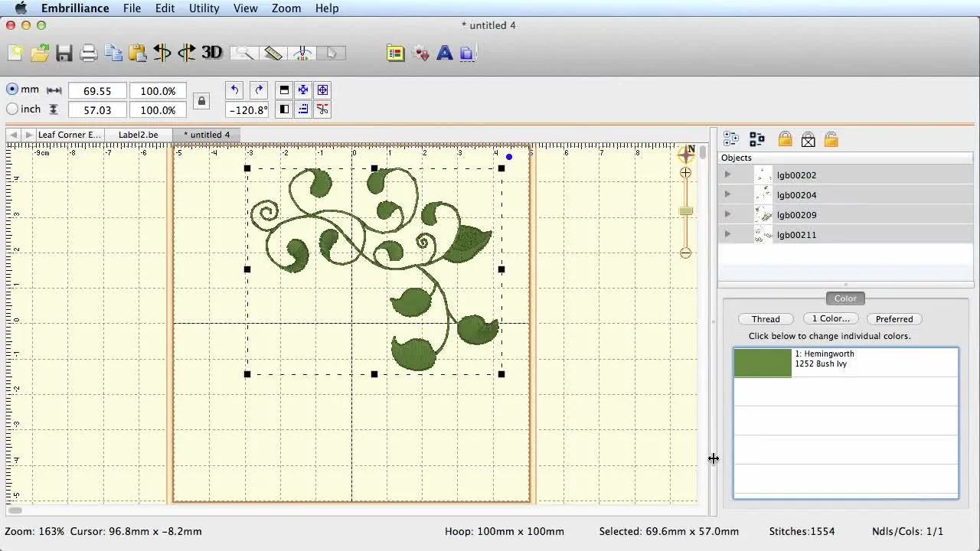Click the Color panel header button
The height and width of the screenshot is (551, 980).
(845, 298)
